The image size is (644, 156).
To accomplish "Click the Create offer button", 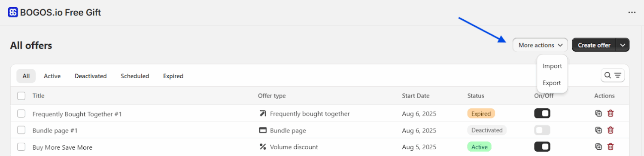I will click(x=594, y=45).
